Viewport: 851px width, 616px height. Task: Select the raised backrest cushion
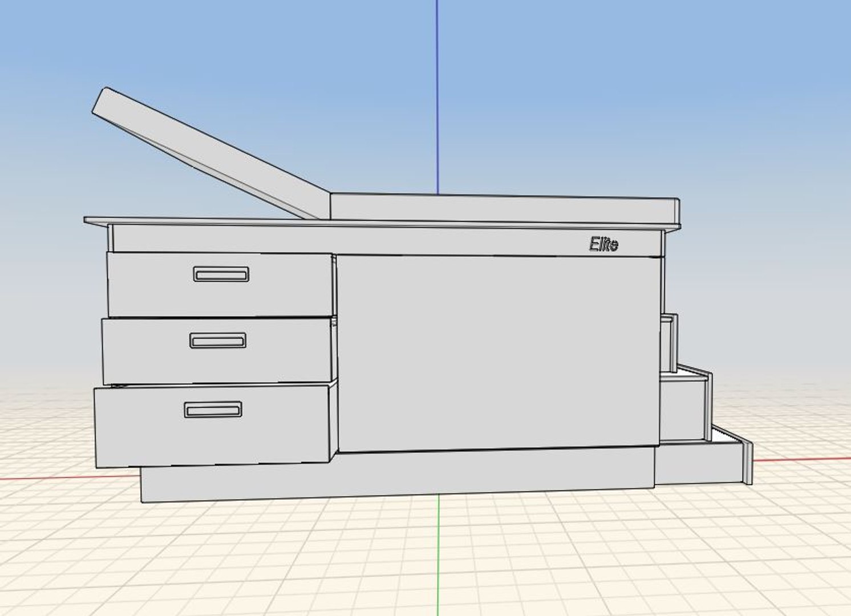click(211, 153)
